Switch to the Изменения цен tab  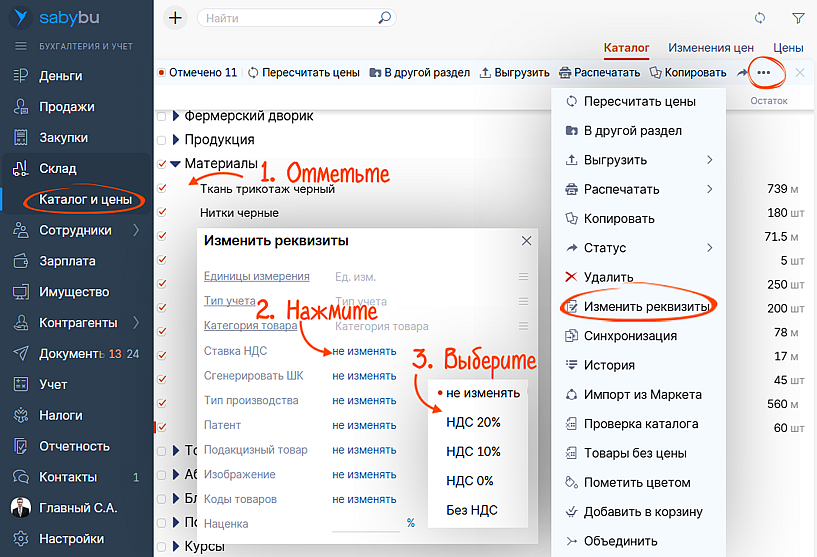click(x=711, y=48)
